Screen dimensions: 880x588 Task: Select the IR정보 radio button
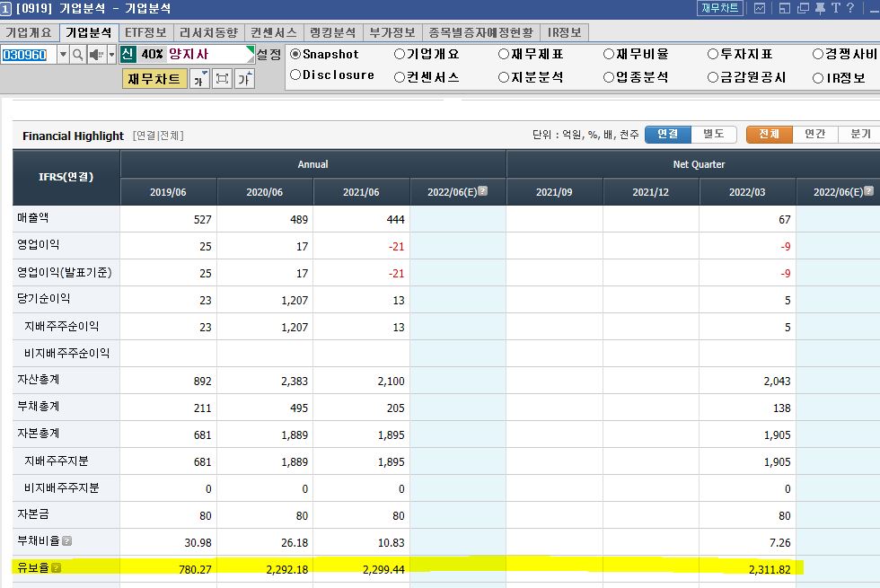pyautogui.click(x=818, y=78)
